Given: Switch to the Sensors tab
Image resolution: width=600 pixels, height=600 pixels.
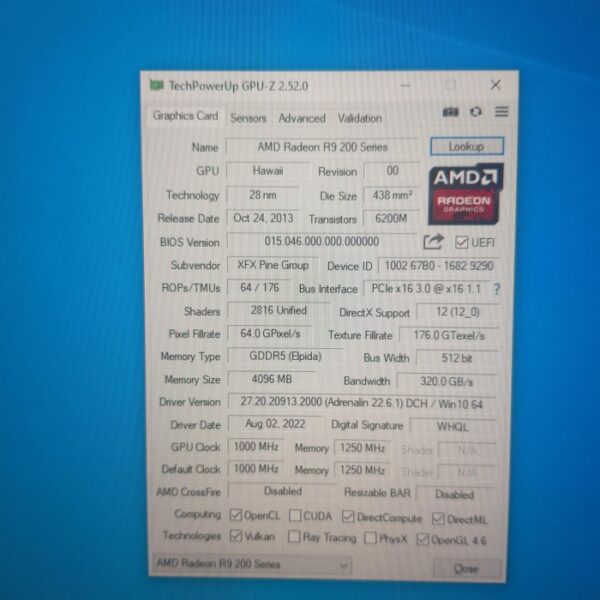Looking at the screenshot, I should pos(248,118).
